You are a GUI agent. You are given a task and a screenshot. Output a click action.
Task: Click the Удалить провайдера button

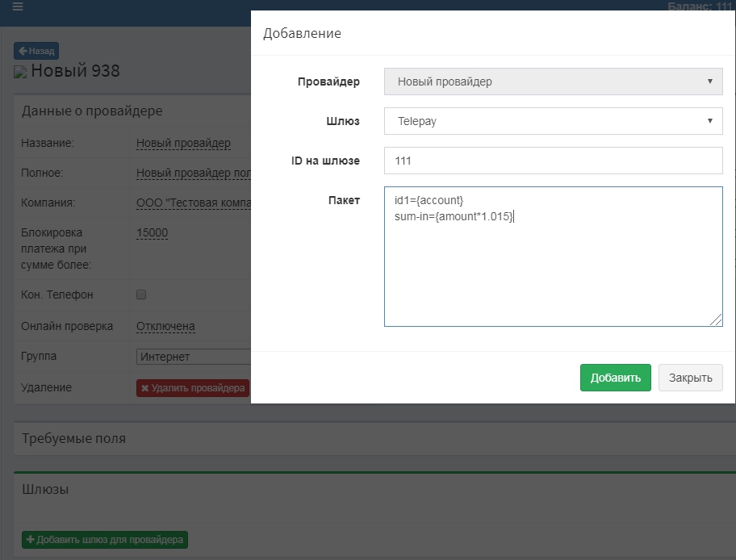193,388
